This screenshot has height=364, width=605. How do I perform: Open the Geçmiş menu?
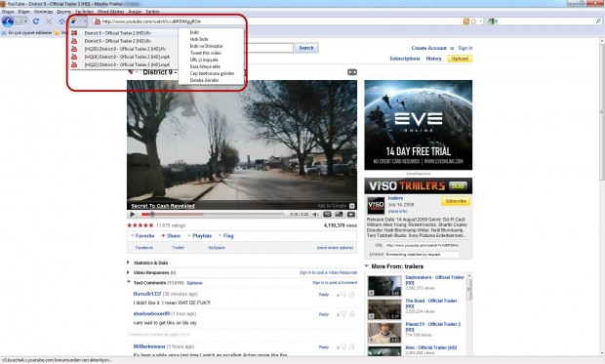[63, 12]
